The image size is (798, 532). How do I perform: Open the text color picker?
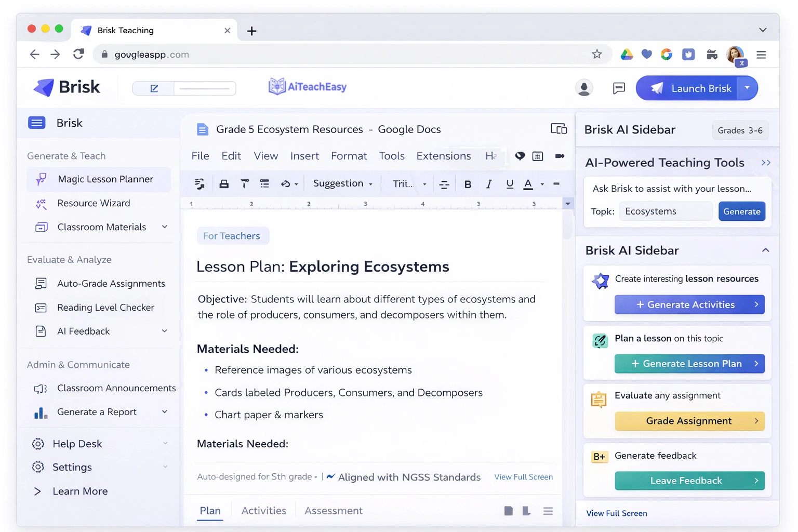[527, 184]
